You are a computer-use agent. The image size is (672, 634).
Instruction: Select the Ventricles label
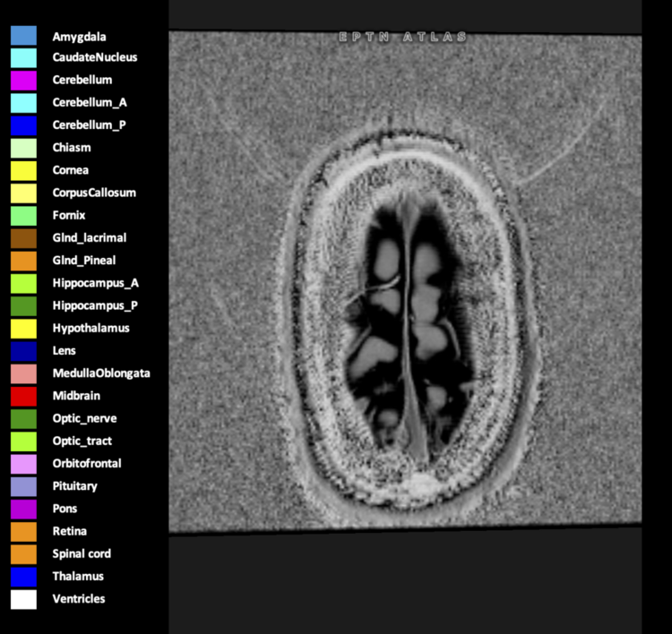(79, 599)
